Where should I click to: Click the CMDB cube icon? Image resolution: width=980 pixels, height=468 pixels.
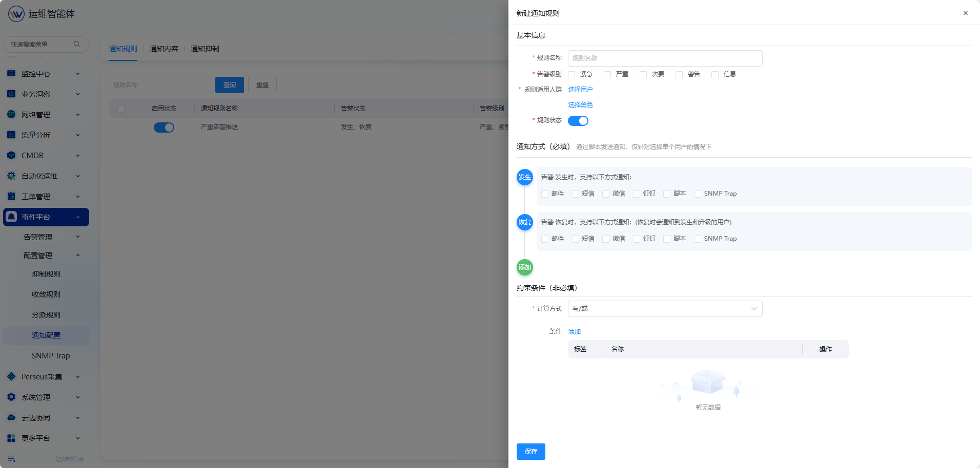(11, 156)
